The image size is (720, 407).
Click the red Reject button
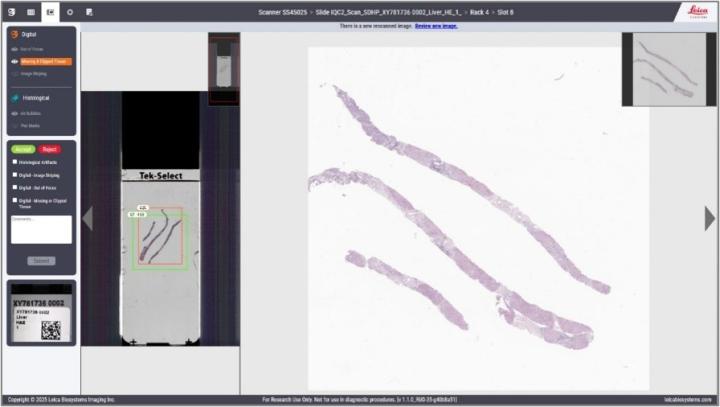50,149
